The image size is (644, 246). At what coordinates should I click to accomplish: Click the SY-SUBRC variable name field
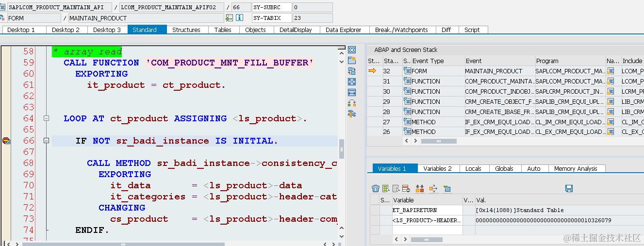272,7
